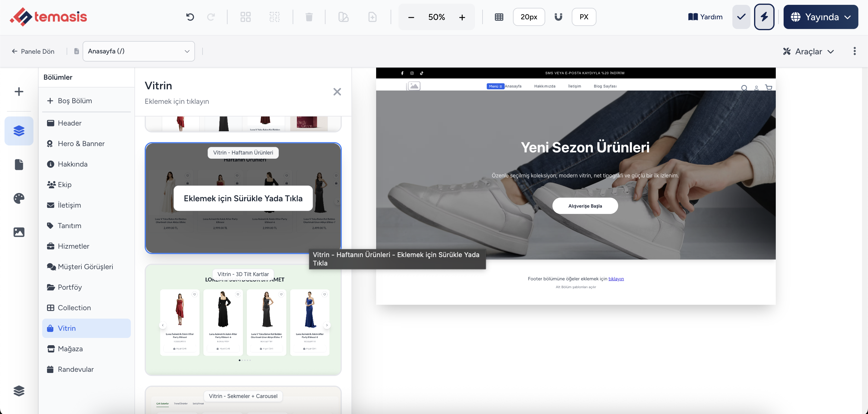Select the layers sections sidebar icon
868x414 pixels.
point(19,131)
